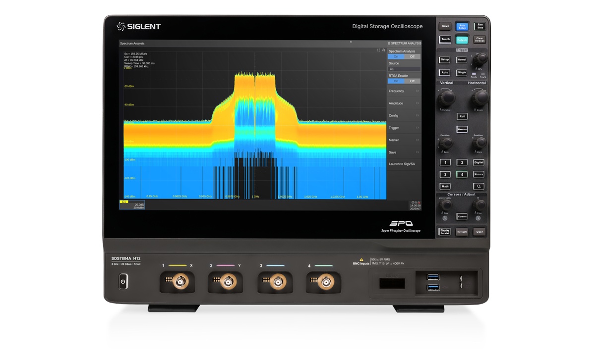The height and width of the screenshot is (364, 595).
Task: Click the teal Default button
Action: coord(462,40)
